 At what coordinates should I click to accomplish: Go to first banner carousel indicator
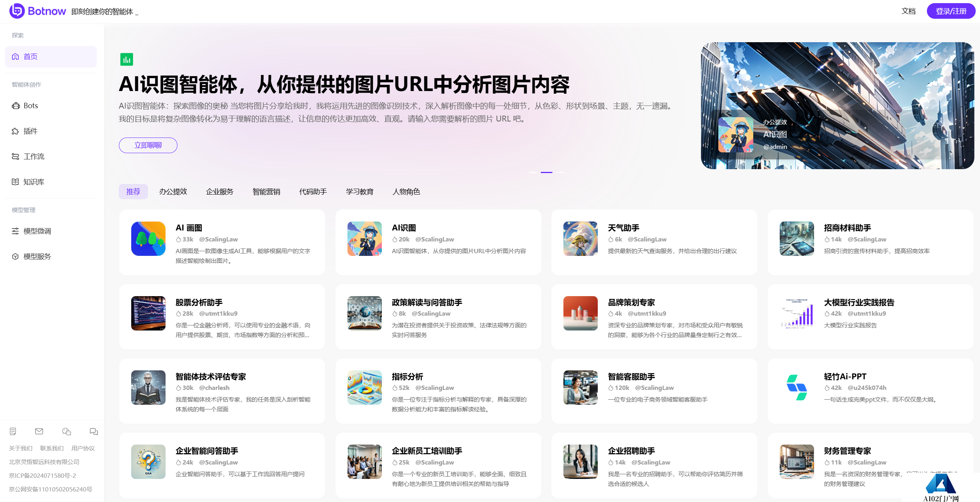pos(533,172)
